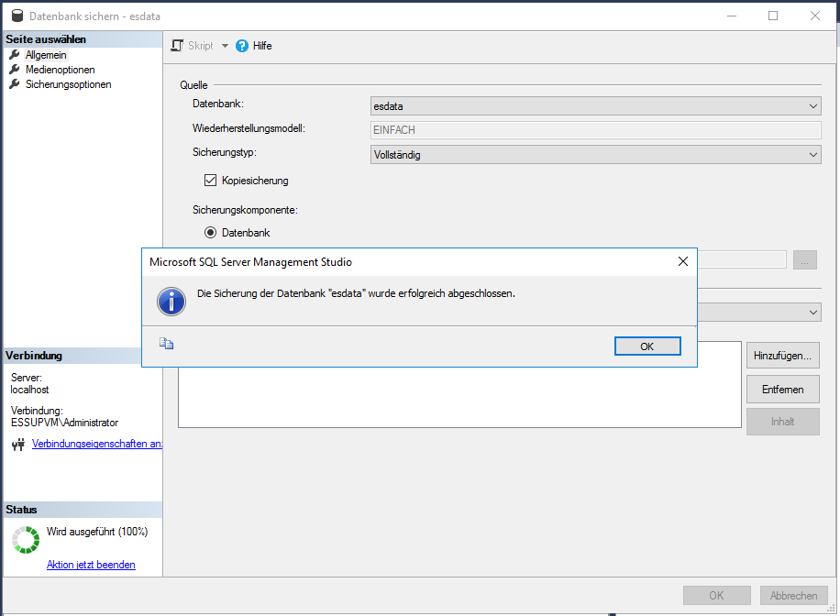Open the partially hidden destination dropdown
The height and width of the screenshot is (616, 840).
759,312
